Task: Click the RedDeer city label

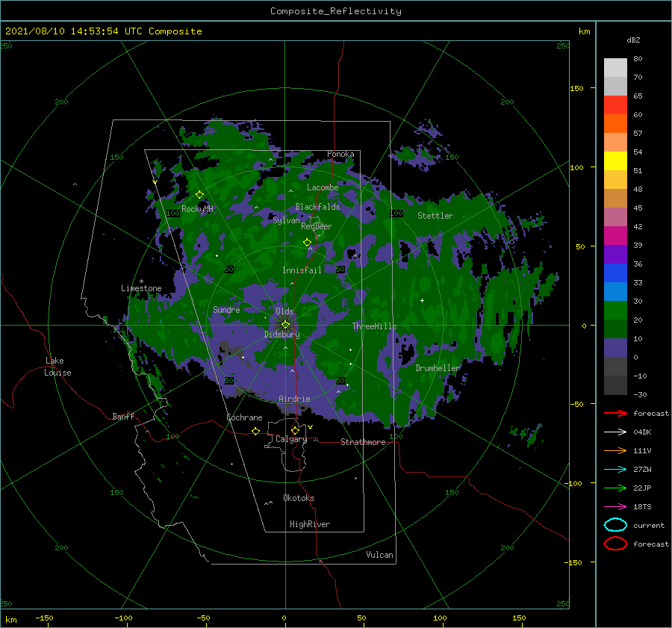Action: coord(317,226)
